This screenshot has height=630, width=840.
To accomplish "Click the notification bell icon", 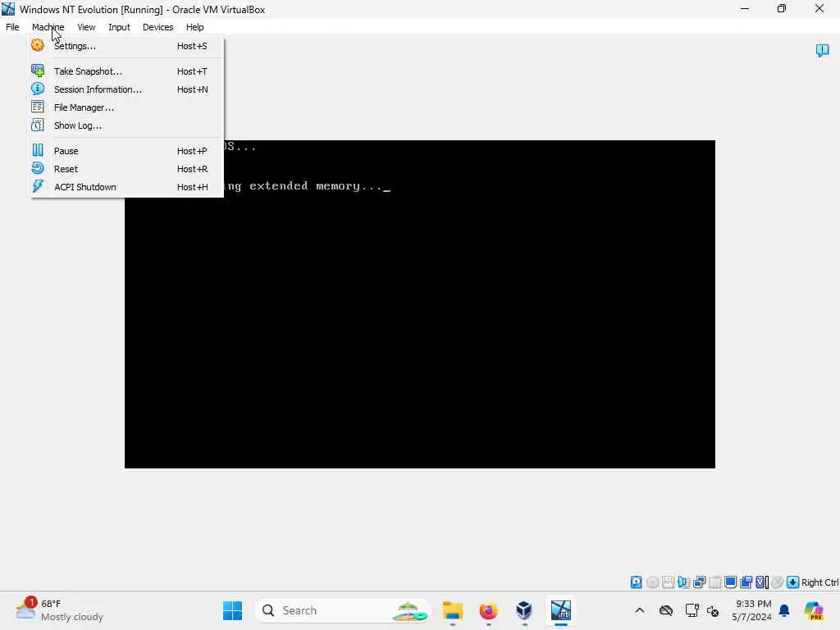I will pyautogui.click(x=784, y=610).
